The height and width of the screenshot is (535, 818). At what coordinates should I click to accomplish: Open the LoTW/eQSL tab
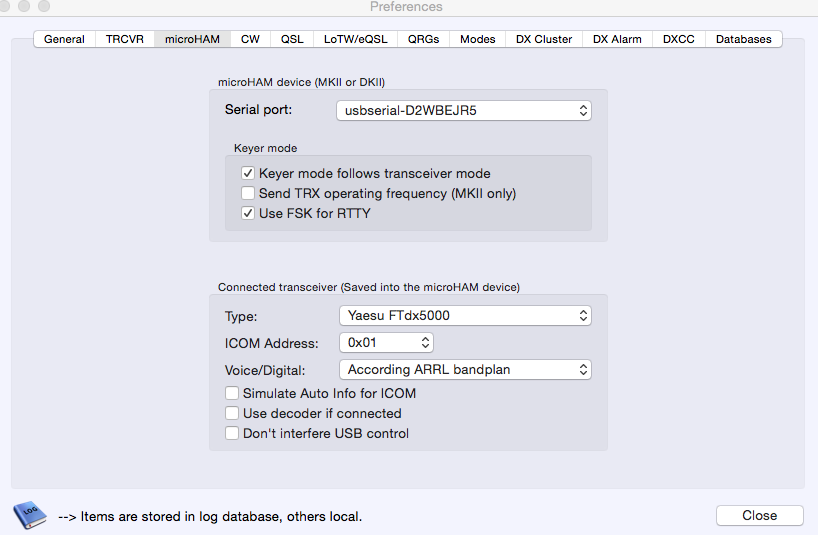pos(355,39)
